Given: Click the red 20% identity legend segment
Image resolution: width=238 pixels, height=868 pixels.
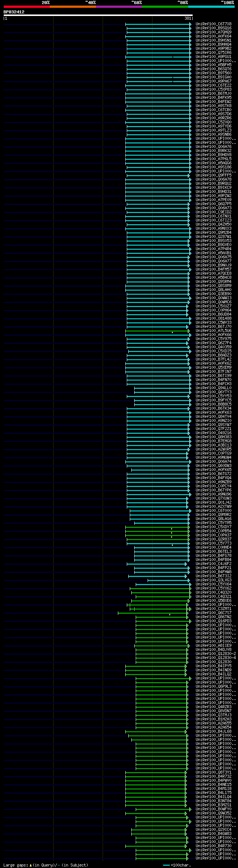Looking at the screenshot, I should (x=27, y=7).
